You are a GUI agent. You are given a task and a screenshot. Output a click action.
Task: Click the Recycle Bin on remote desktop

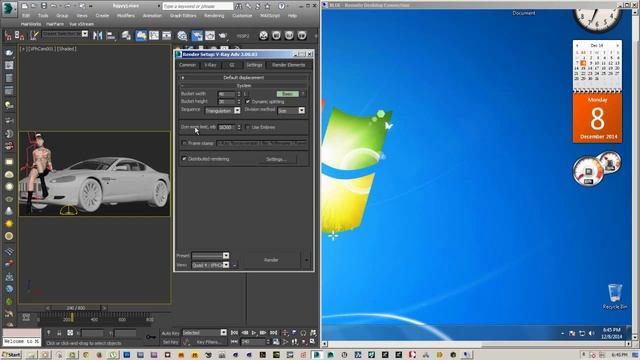click(x=615, y=296)
